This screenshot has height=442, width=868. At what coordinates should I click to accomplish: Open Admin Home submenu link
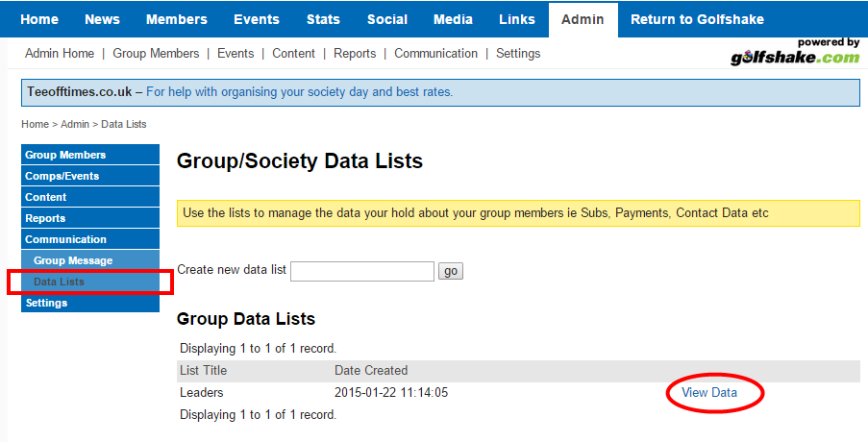60,54
